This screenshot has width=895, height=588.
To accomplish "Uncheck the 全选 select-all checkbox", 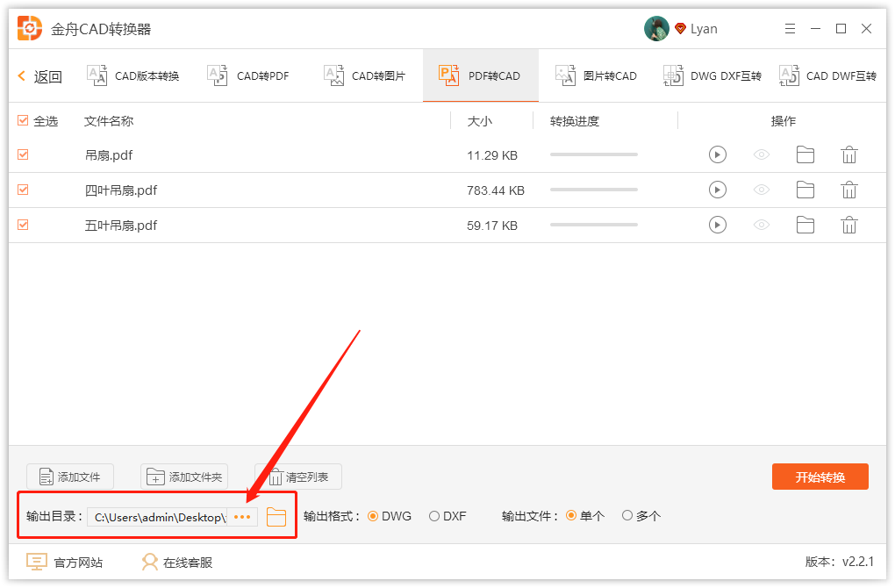I will click(x=22, y=120).
